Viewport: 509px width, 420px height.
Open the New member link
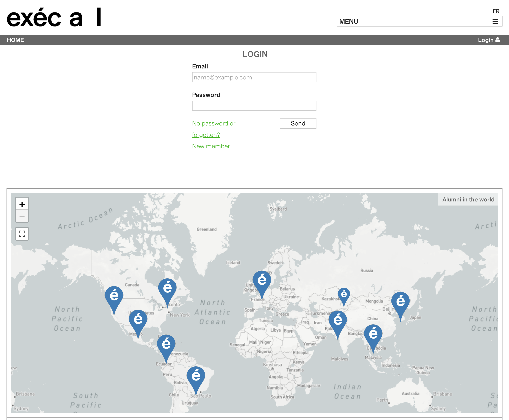[x=211, y=146]
